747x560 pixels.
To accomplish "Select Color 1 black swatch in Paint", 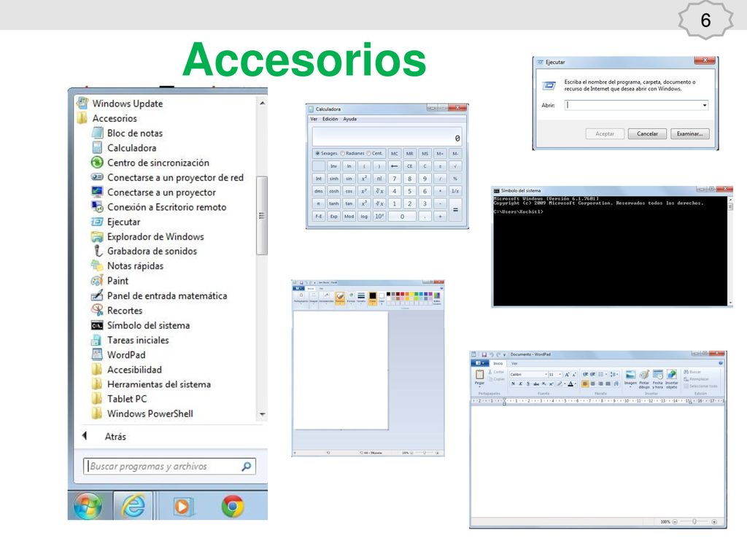I will pyautogui.click(x=373, y=297).
